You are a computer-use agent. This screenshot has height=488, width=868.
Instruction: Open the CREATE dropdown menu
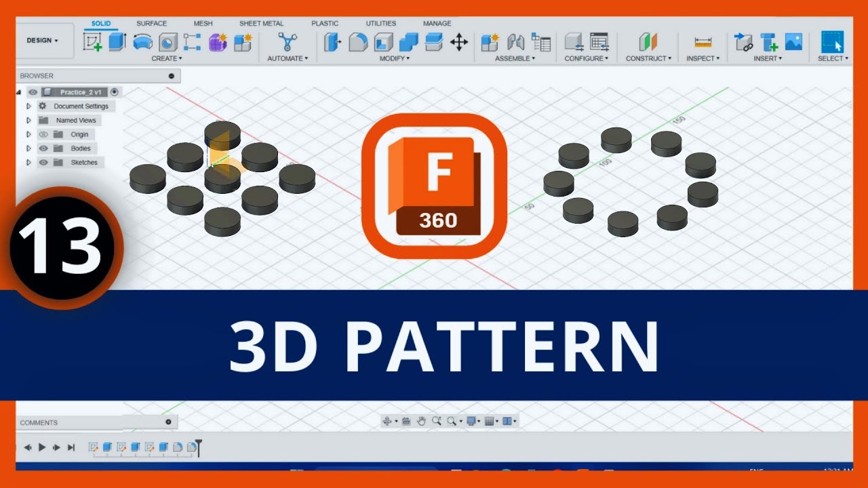(166, 59)
